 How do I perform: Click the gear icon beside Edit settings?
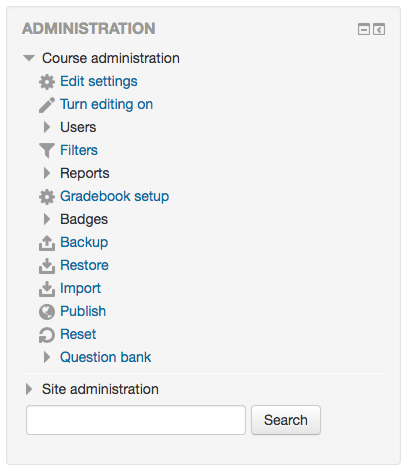tap(47, 82)
